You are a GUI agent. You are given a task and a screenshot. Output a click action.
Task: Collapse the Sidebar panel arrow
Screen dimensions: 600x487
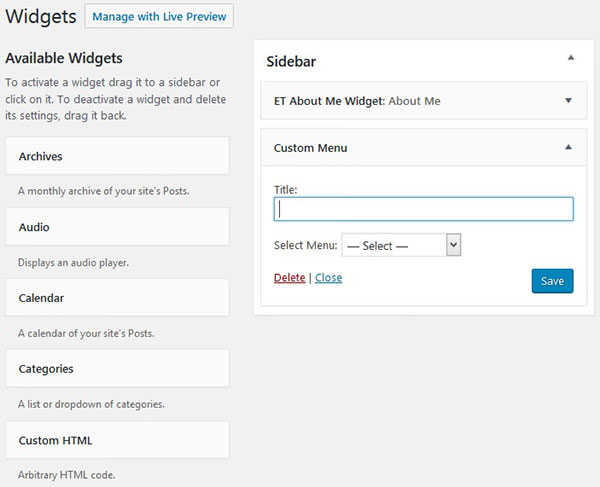(x=571, y=58)
